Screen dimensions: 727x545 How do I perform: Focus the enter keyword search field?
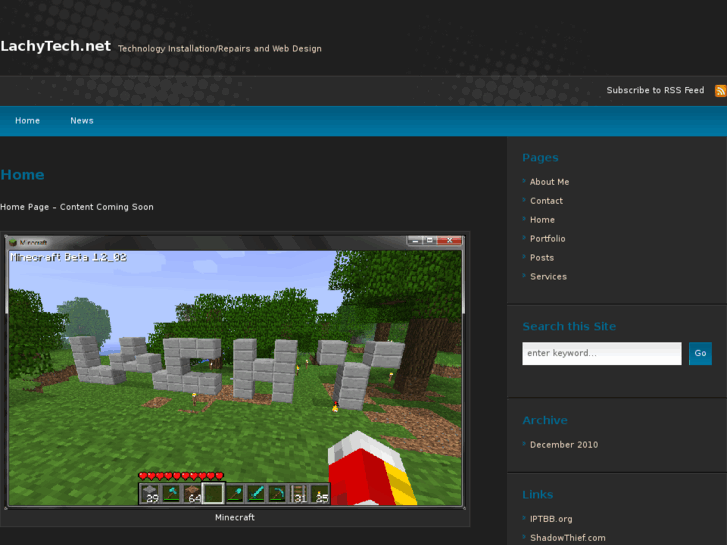602,353
